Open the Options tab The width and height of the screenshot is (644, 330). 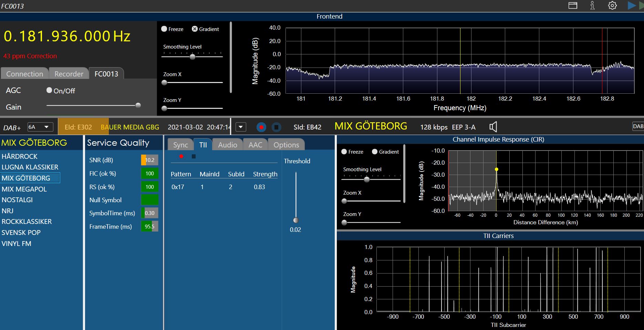tap(286, 145)
